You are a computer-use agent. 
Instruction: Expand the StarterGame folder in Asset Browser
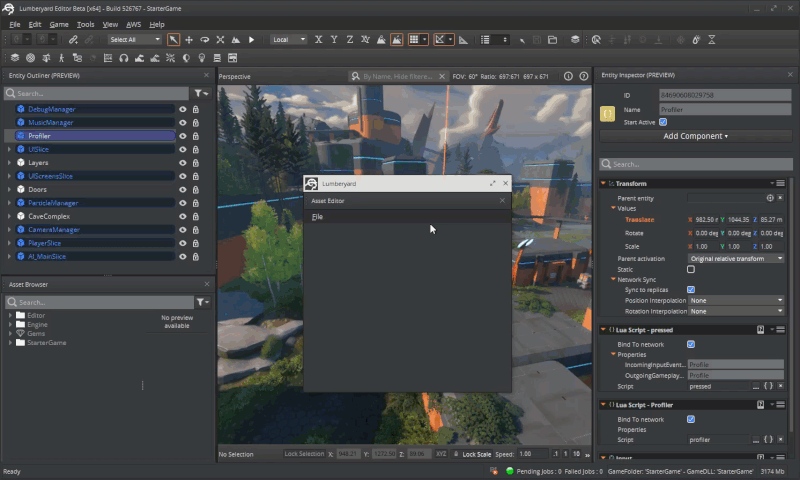tap(10, 343)
